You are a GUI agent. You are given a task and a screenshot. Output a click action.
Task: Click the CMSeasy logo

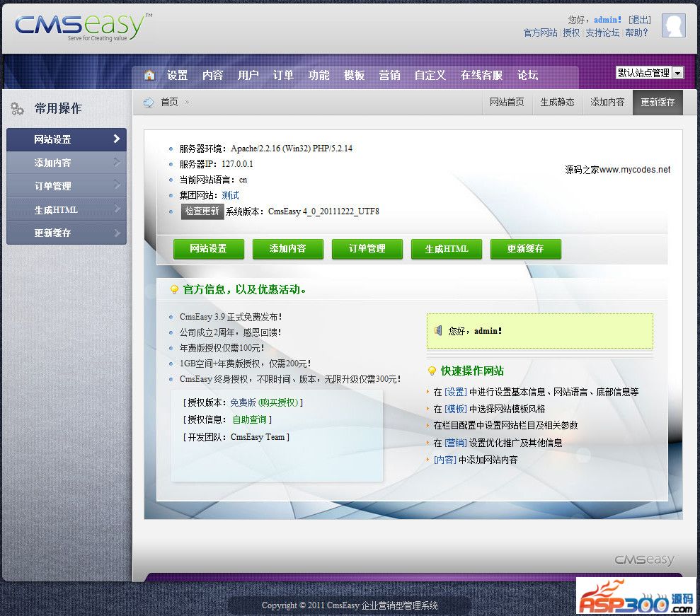[84, 27]
